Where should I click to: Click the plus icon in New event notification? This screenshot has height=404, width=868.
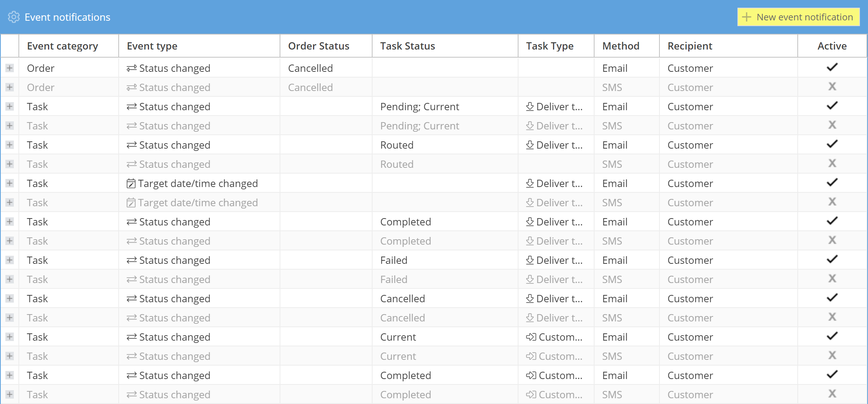click(x=746, y=17)
